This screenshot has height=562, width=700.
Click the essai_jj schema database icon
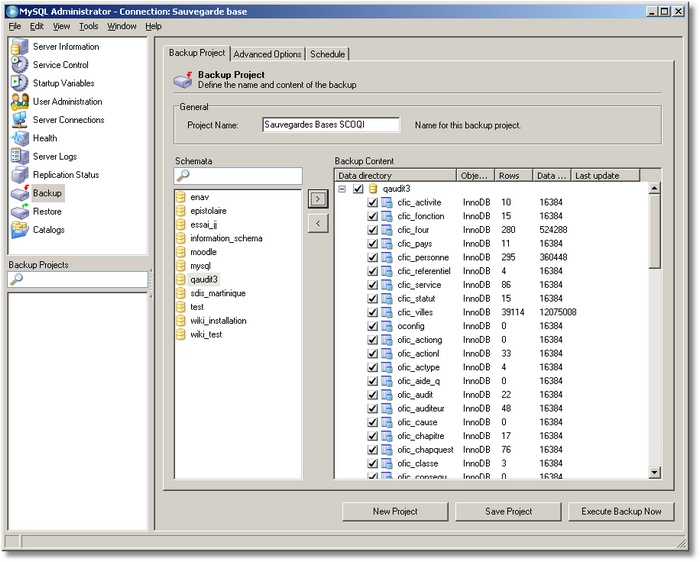(x=181, y=225)
